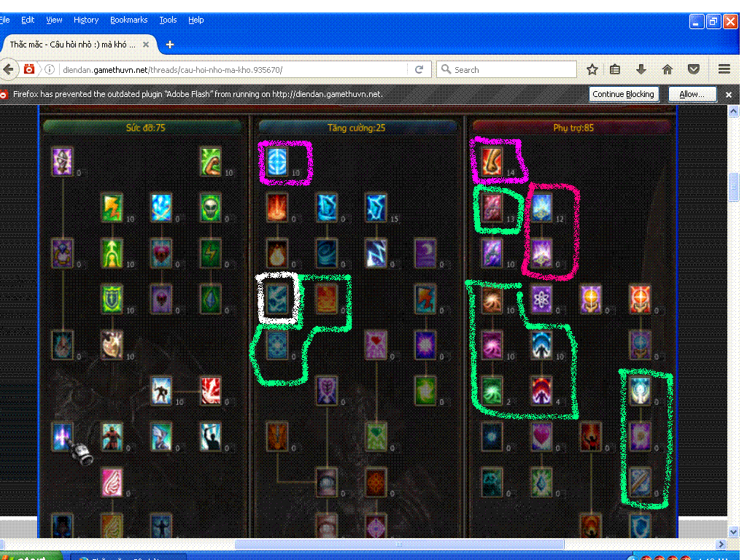Click the blue lightning skill with level 15
This screenshot has width=747, height=560.
[376, 208]
